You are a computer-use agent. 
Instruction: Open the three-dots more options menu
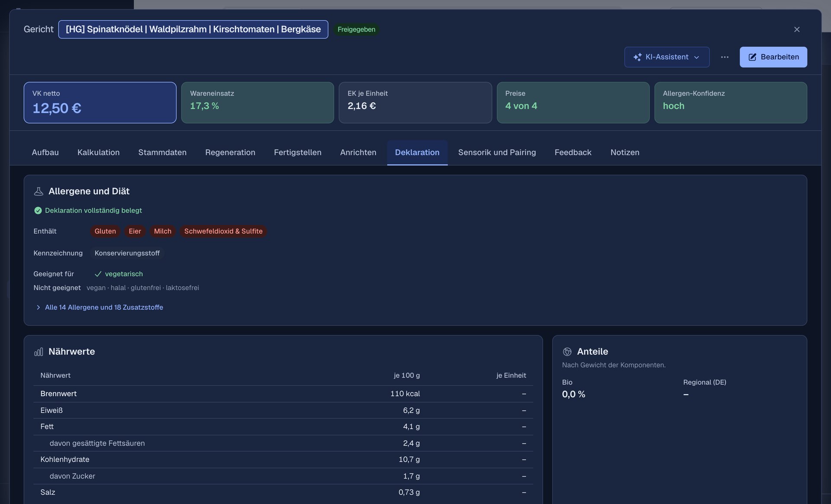click(725, 57)
